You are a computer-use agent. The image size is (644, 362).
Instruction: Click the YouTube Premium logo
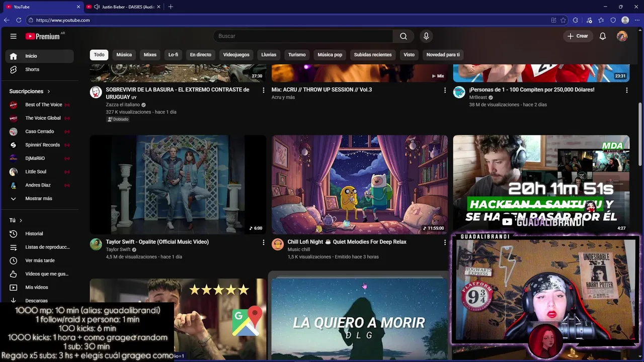point(43,36)
